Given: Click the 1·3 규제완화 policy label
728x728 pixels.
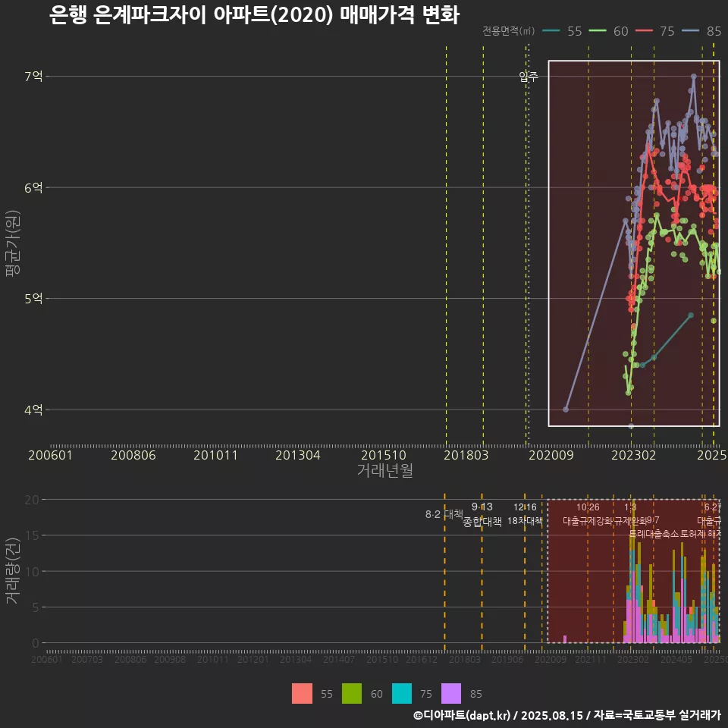Looking at the screenshot, I should point(630,514).
